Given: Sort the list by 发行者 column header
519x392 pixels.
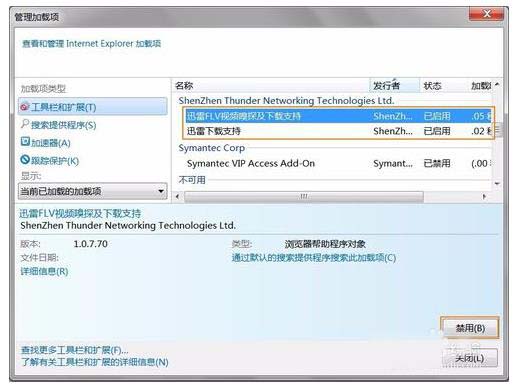Looking at the screenshot, I should pos(395,86).
